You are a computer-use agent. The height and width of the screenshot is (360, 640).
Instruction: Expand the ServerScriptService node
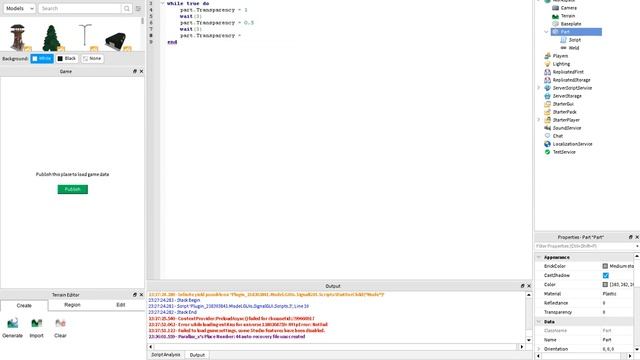click(538, 88)
